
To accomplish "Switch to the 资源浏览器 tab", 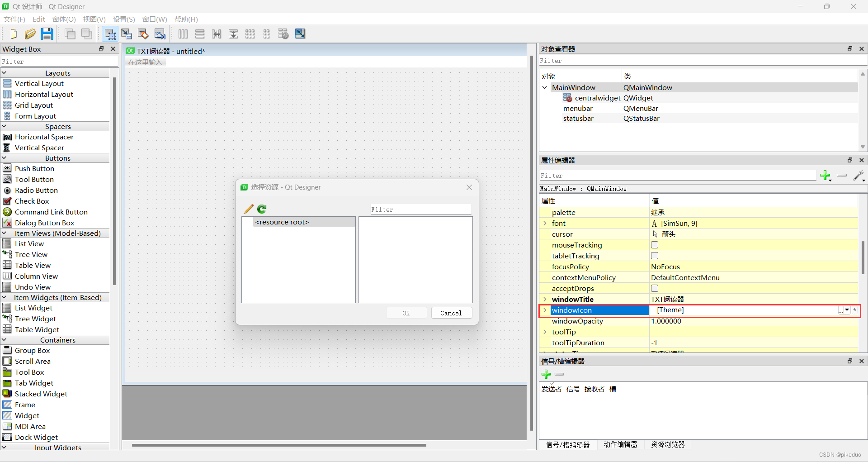I will click(x=668, y=444).
